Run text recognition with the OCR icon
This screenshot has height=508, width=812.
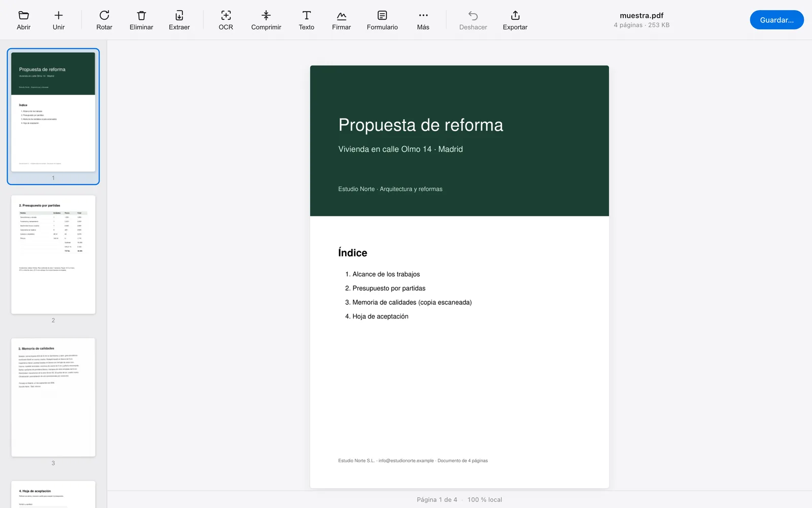coord(226,16)
